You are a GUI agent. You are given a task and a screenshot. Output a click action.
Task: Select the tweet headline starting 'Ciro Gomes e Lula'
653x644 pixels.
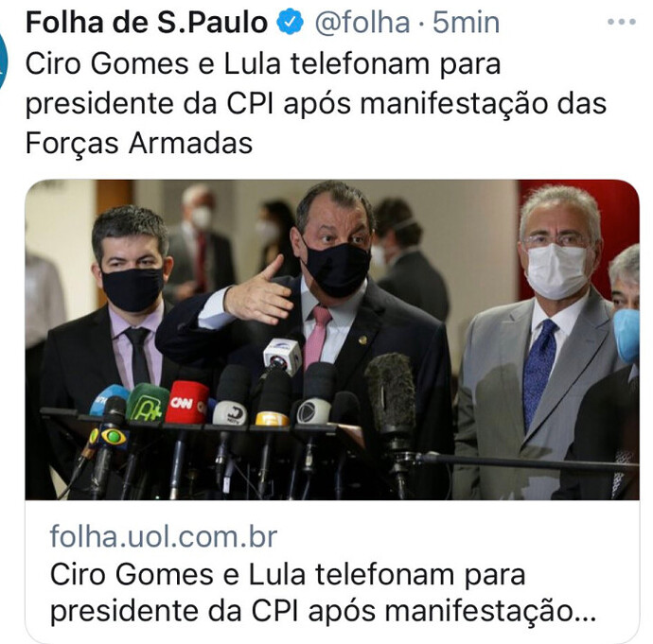[x=316, y=103]
